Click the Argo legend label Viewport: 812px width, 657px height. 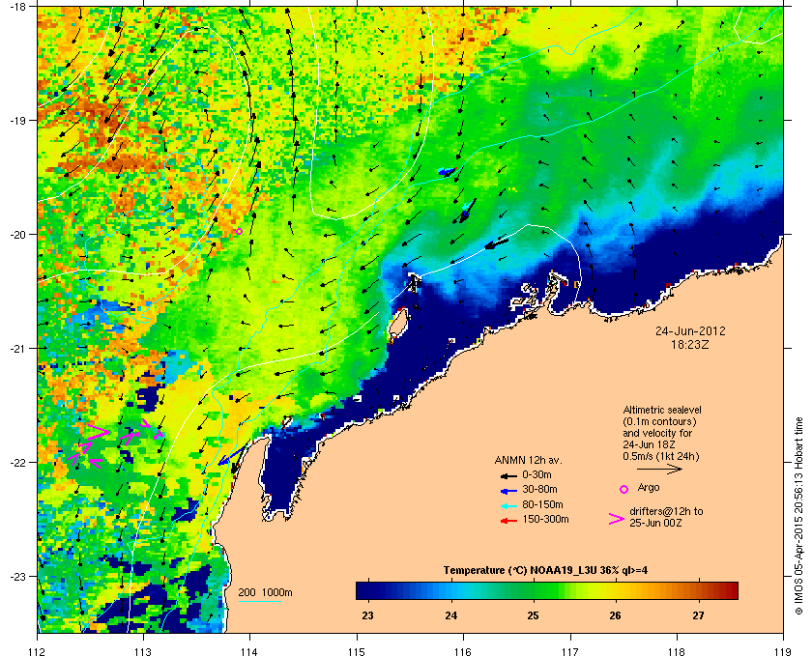click(x=649, y=488)
